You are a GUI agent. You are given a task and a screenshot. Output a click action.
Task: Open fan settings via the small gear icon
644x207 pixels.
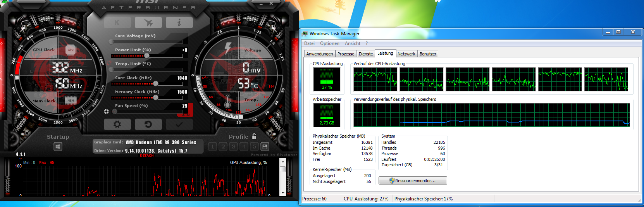107,112
